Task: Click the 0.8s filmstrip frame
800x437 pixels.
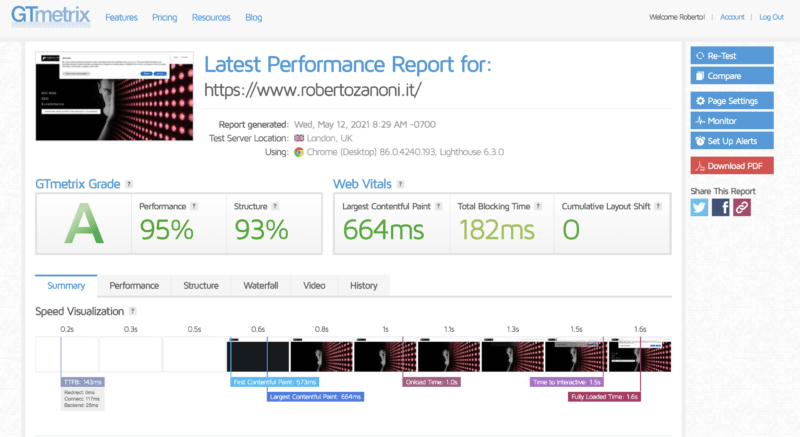Action: [321, 355]
